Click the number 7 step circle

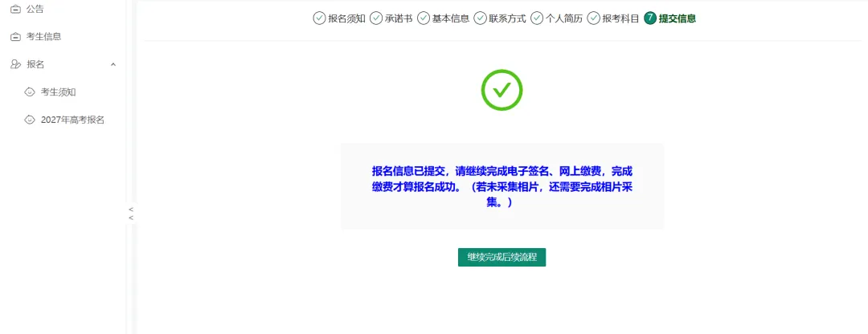650,18
